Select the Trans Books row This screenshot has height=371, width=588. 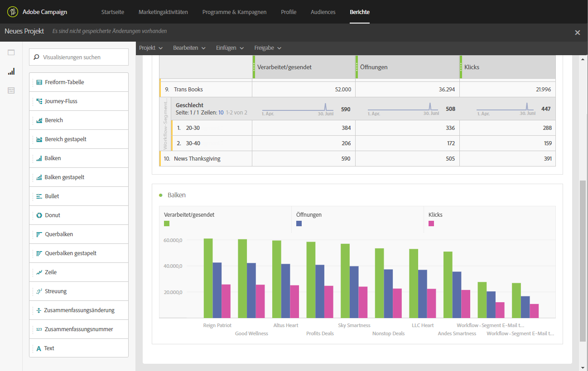(357, 90)
